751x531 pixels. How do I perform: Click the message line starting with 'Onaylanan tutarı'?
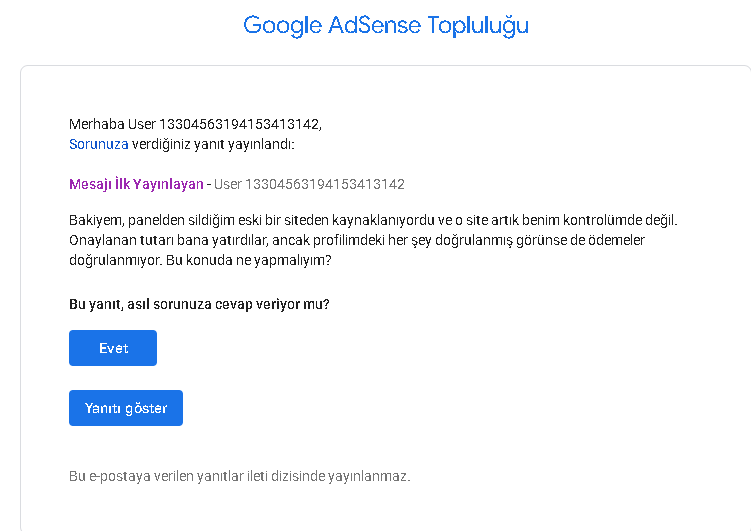click(x=357, y=240)
